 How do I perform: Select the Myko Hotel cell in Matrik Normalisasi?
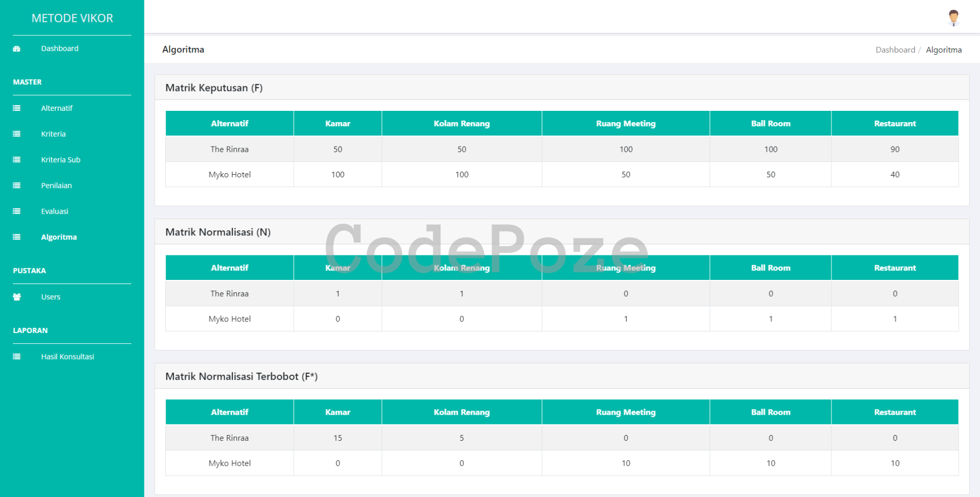coord(230,319)
